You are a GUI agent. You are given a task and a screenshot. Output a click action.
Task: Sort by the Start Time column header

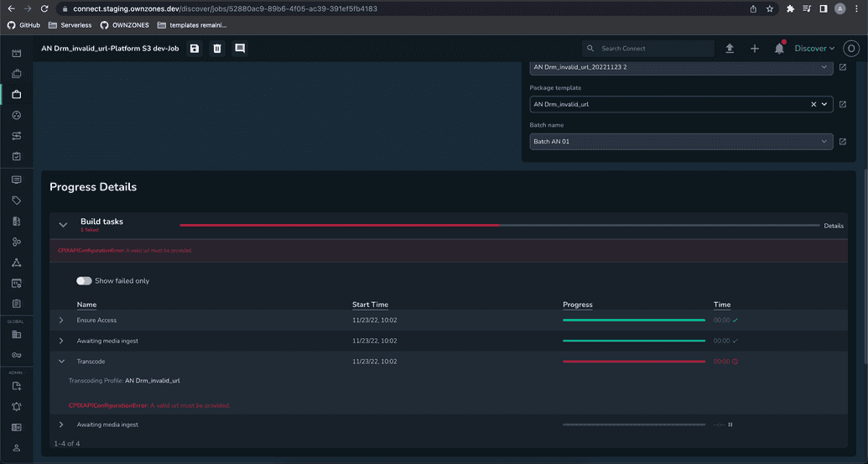pos(370,305)
